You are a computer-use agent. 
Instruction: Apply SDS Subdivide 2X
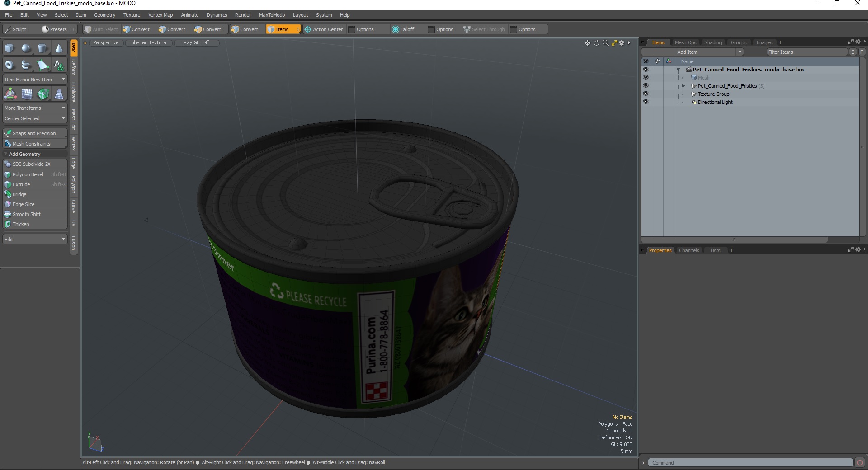tap(35, 164)
